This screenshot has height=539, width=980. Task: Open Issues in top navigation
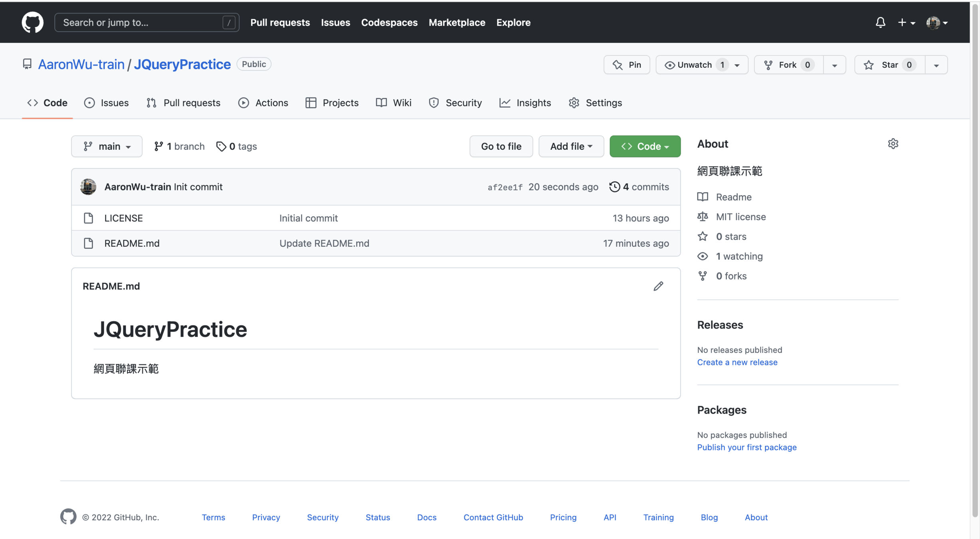click(x=335, y=22)
